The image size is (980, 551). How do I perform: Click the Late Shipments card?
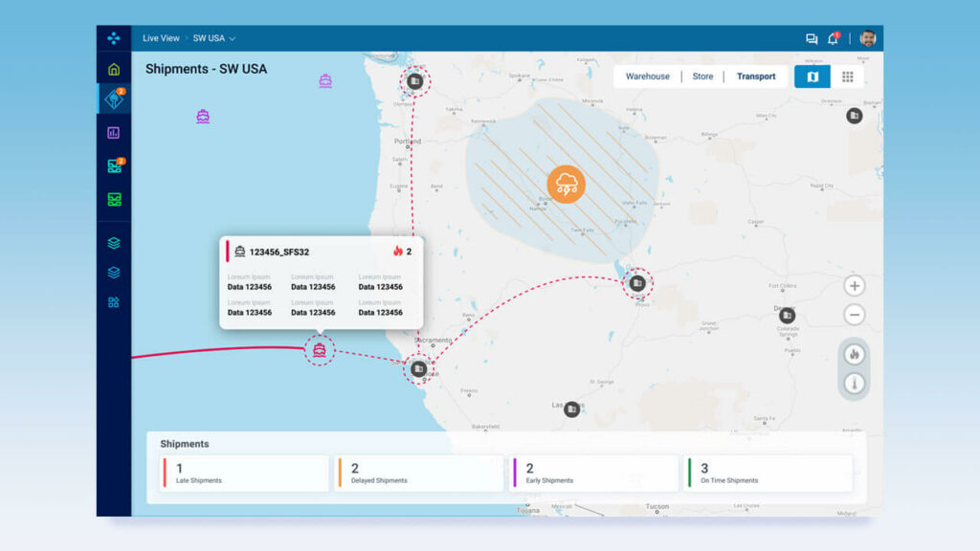tap(244, 474)
